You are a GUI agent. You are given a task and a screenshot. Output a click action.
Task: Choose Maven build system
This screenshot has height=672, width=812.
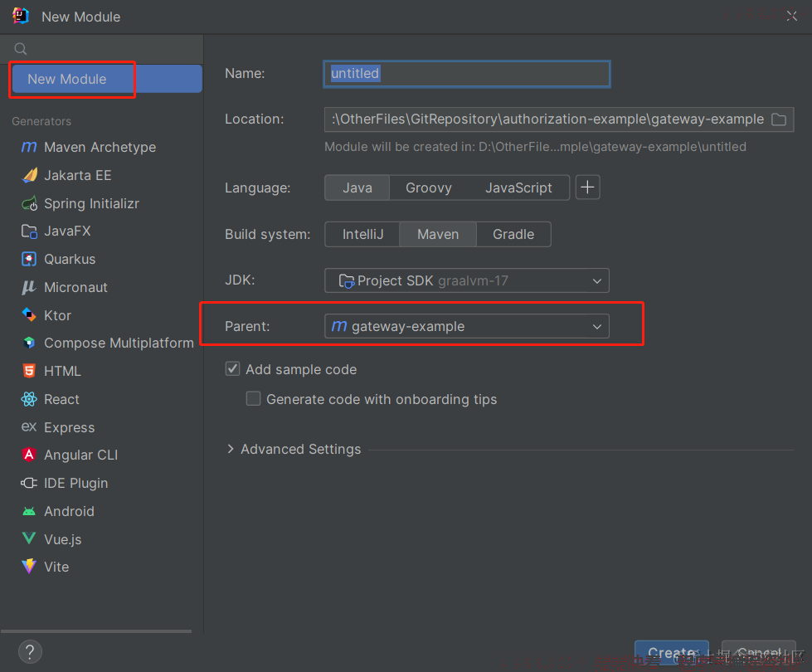tap(438, 234)
